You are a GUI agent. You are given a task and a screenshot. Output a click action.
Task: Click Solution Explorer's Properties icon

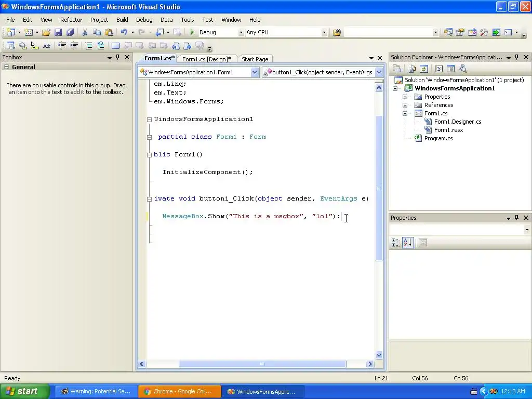tap(397, 69)
